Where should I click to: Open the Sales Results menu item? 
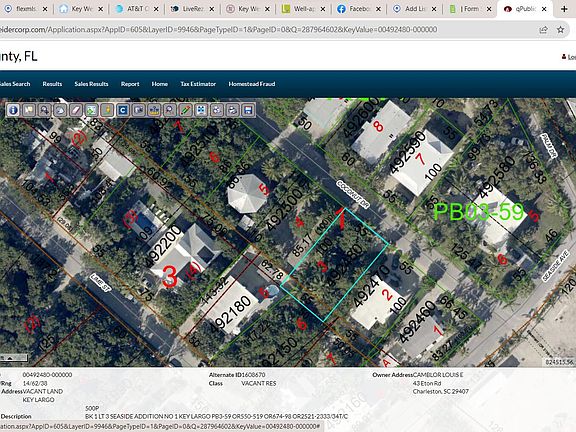pos(91,84)
